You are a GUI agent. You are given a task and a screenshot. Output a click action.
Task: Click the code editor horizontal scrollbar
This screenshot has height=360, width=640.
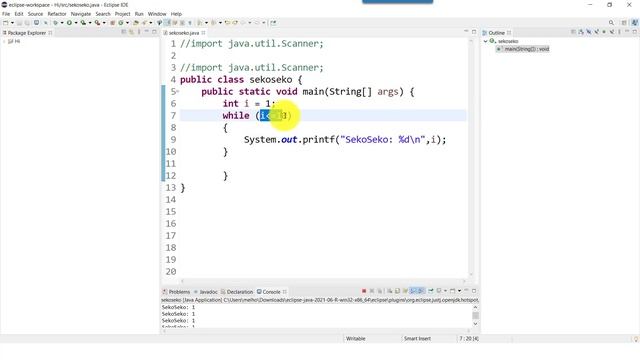[x=322, y=281]
